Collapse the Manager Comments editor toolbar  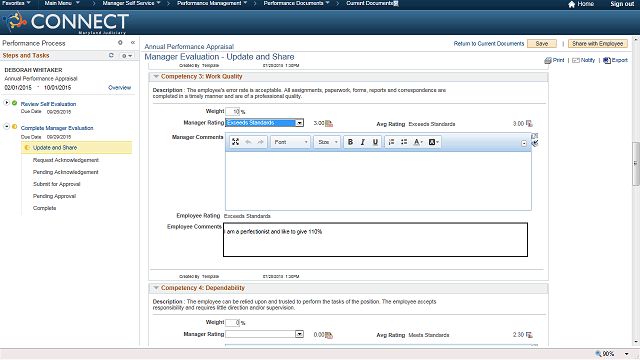coord(524,143)
